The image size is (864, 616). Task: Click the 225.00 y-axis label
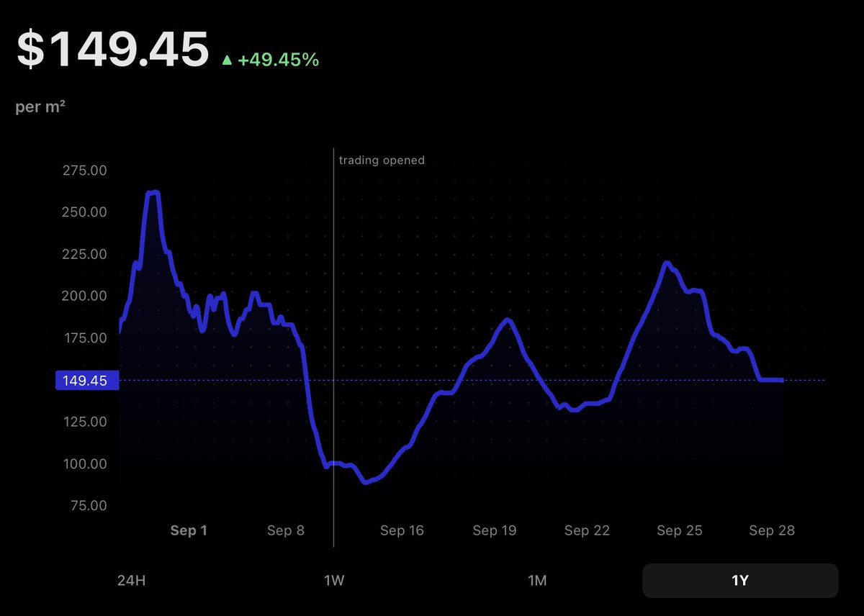click(85, 254)
